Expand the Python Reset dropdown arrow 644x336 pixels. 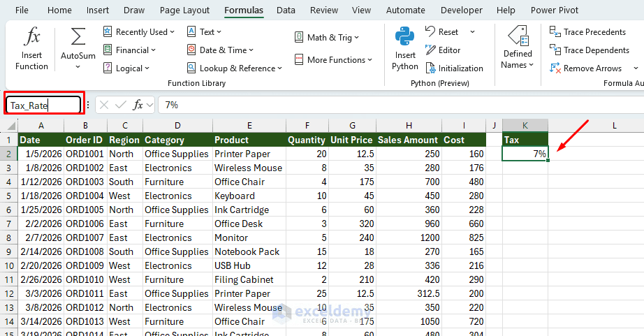point(472,31)
